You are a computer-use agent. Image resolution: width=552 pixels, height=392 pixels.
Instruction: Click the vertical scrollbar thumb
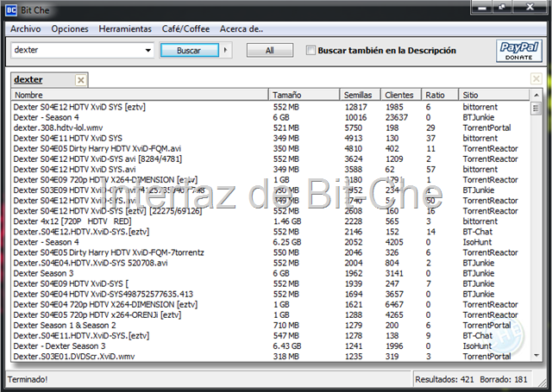tap(536, 109)
